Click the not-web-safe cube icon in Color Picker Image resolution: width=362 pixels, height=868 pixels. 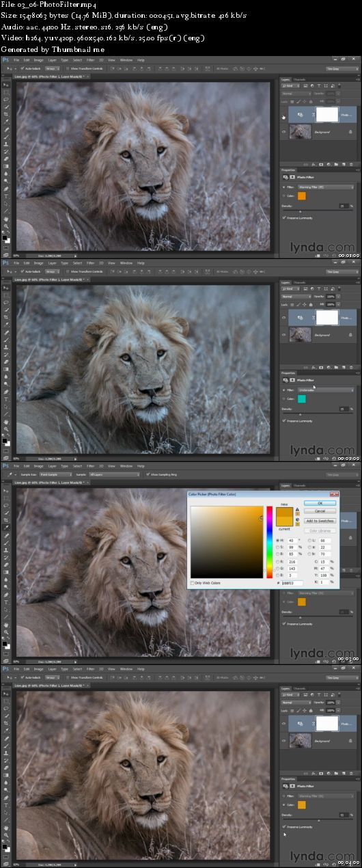[x=298, y=519]
